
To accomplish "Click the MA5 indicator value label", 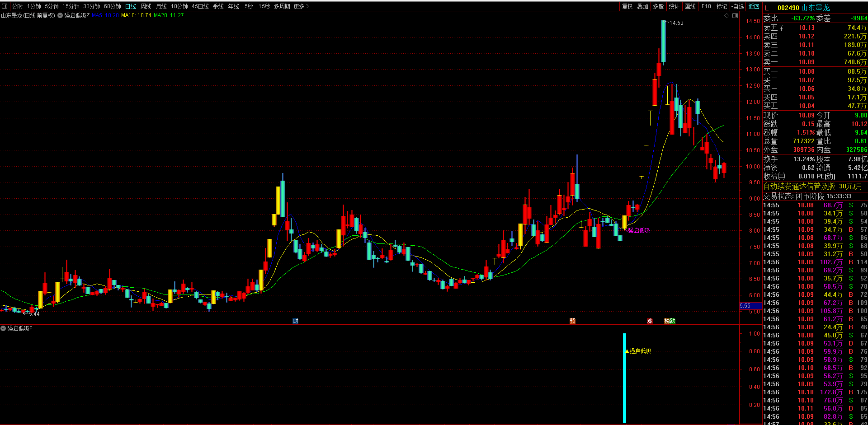I will click(x=105, y=15).
